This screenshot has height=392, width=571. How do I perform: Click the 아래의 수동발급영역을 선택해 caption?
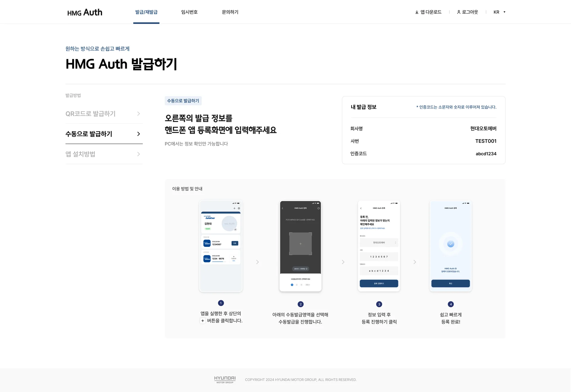[300, 315]
